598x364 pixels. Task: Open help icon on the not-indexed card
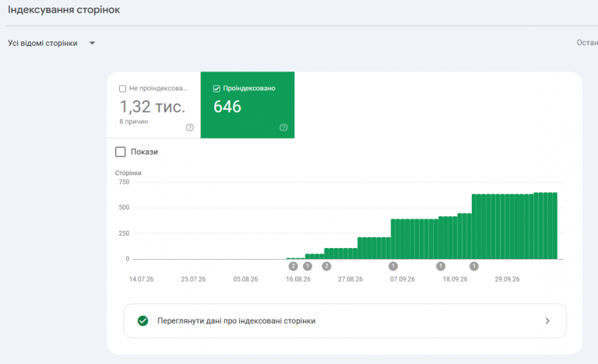click(189, 128)
